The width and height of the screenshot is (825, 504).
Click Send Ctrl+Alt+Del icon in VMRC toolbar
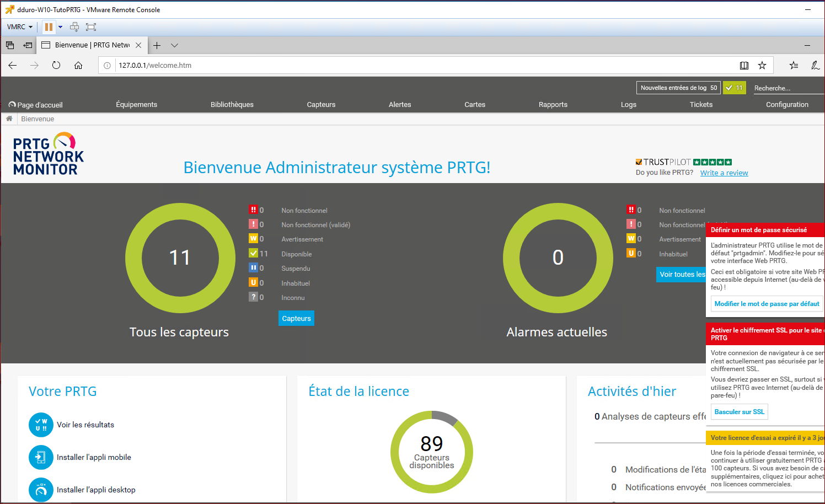point(74,26)
